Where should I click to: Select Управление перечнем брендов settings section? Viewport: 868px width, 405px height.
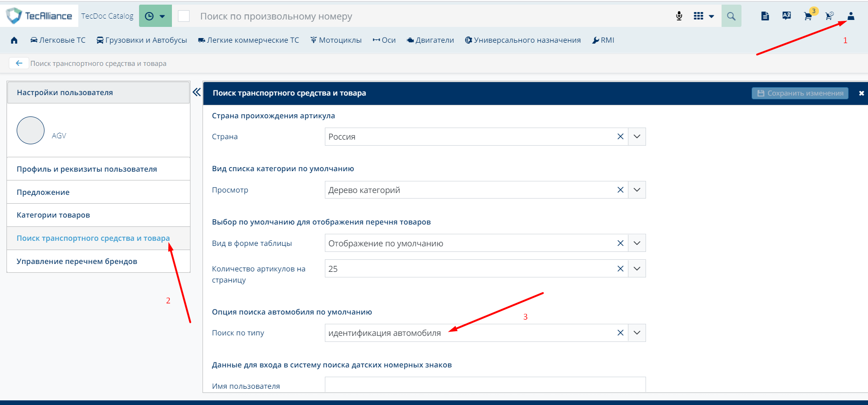pyautogui.click(x=77, y=261)
